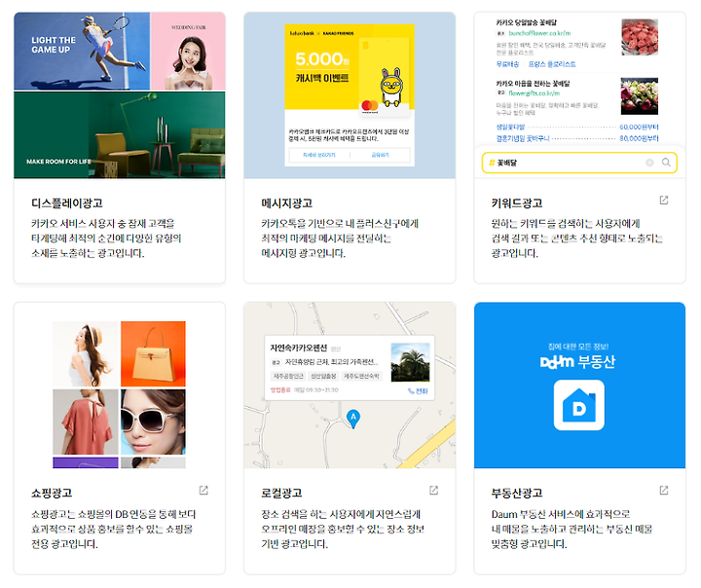Open external link icon on 로컬광고 card
The height and width of the screenshot is (588, 701).
pyautogui.click(x=433, y=490)
